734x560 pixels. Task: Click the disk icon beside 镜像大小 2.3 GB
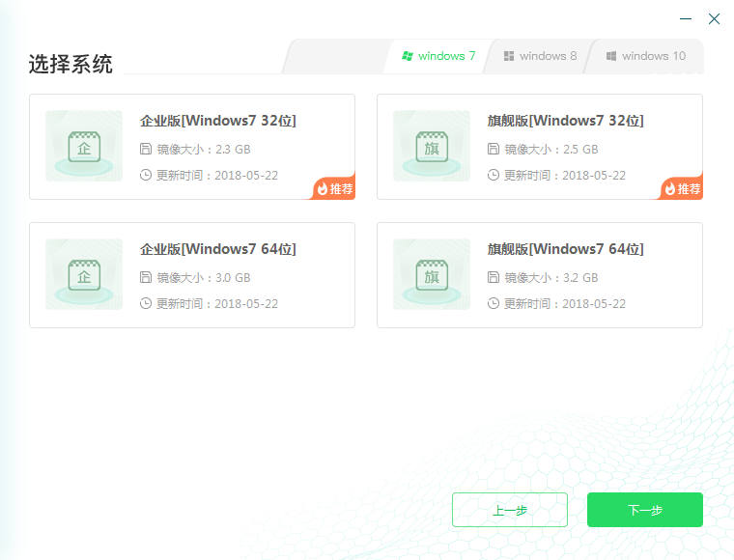146,150
